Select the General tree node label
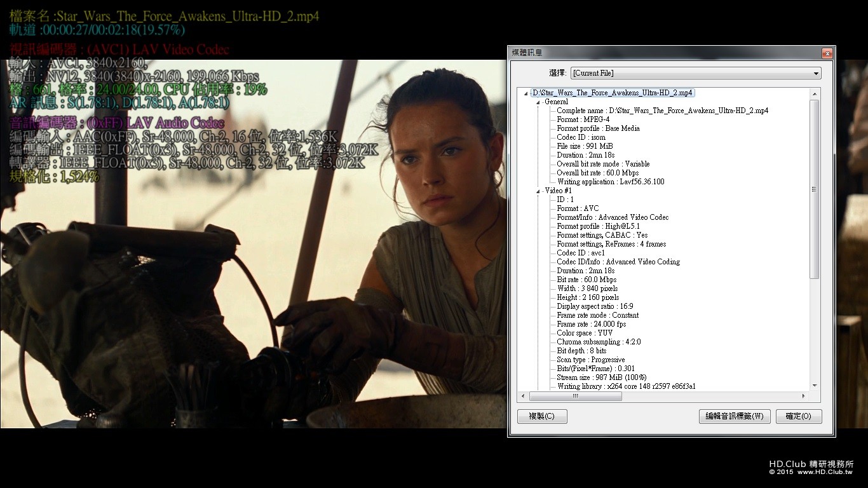This screenshot has height=488, width=868. coord(556,102)
